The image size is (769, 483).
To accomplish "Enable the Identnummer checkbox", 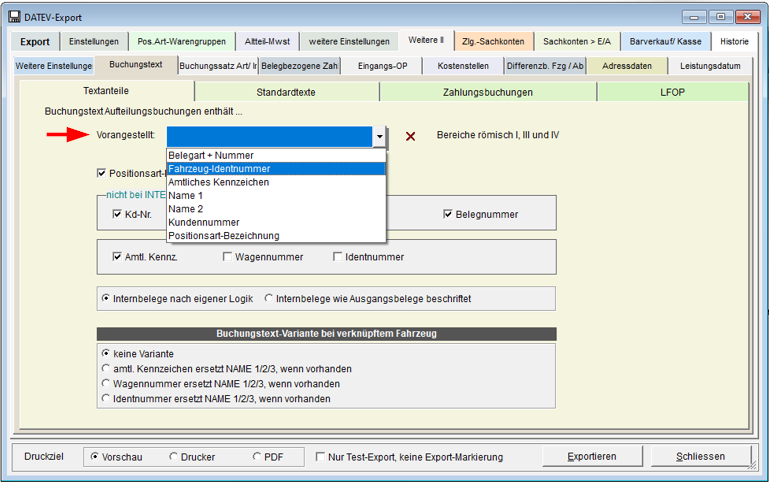I will click(337, 256).
